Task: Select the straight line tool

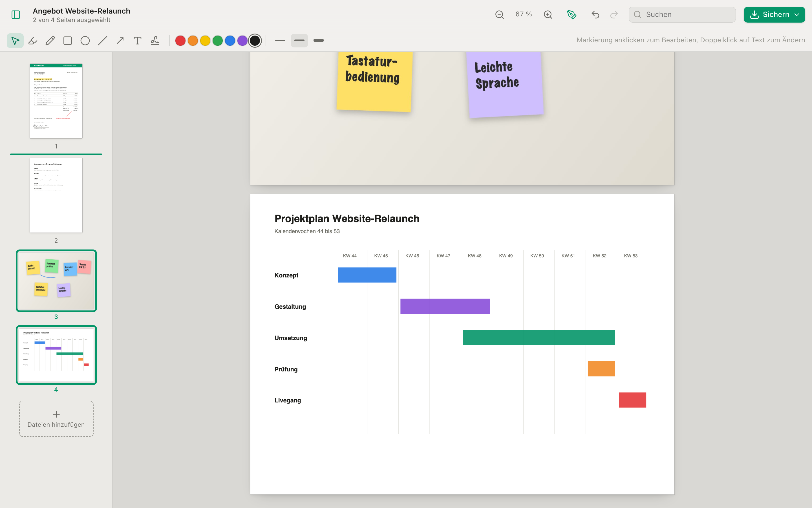Action: point(103,41)
